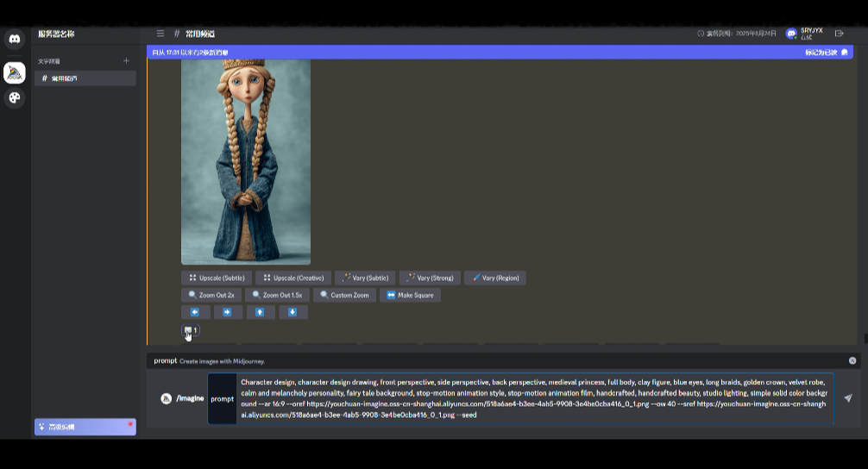Click inside the prompt text input field
The height and width of the screenshot is (469, 868).
click(533, 397)
